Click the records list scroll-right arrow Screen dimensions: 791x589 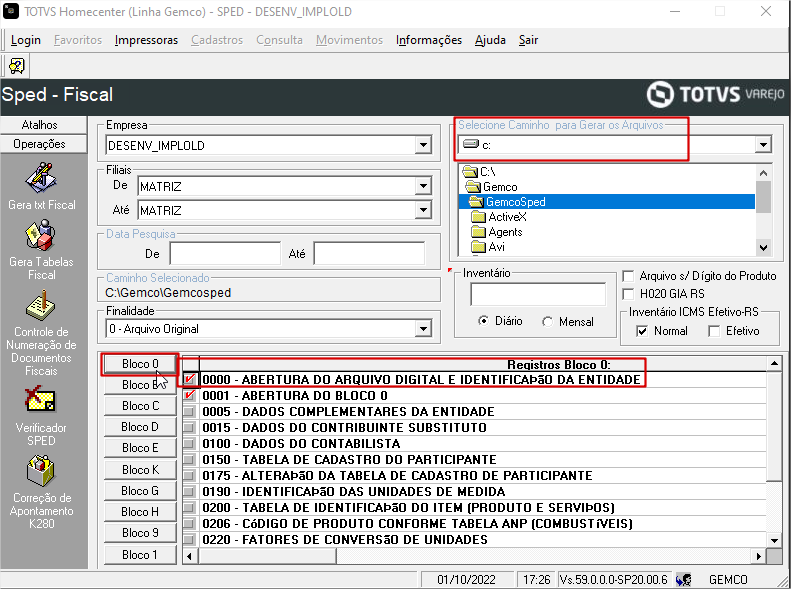pyautogui.click(x=758, y=556)
